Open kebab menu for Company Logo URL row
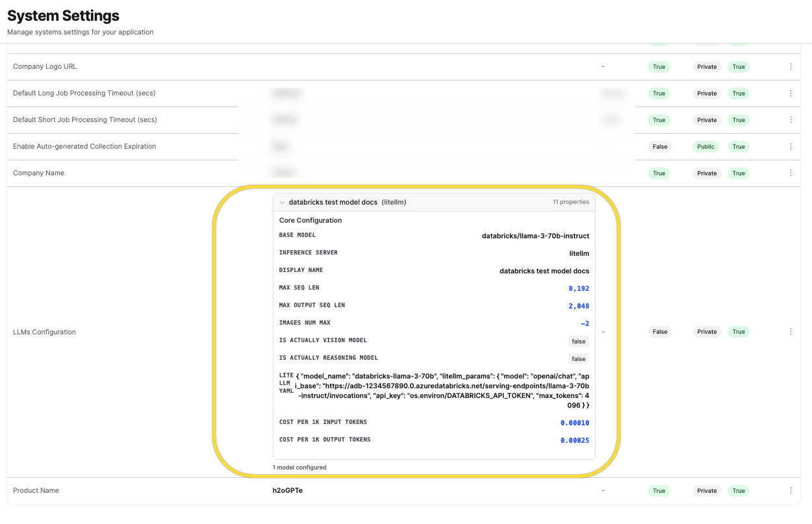The width and height of the screenshot is (812, 524). coord(791,67)
